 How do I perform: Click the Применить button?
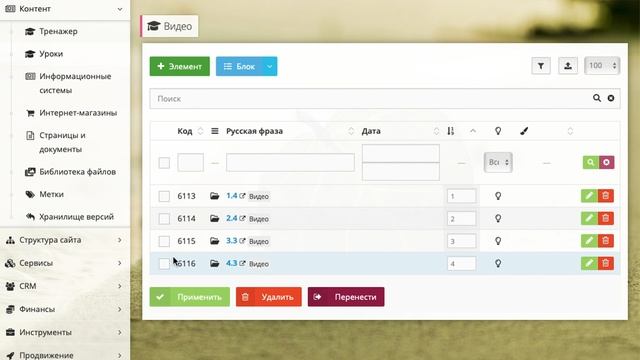tap(190, 297)
